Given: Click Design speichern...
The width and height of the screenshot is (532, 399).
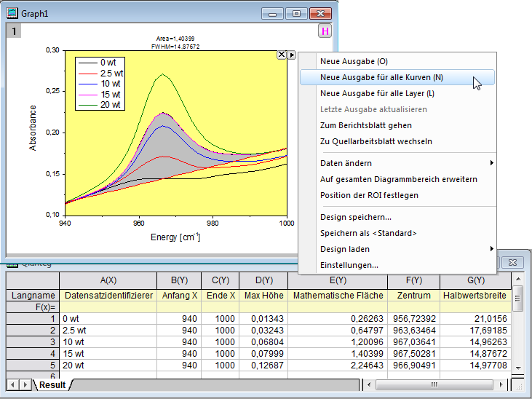Looking at the screenshot, I should pyautogui.click(x=397, y=217).
